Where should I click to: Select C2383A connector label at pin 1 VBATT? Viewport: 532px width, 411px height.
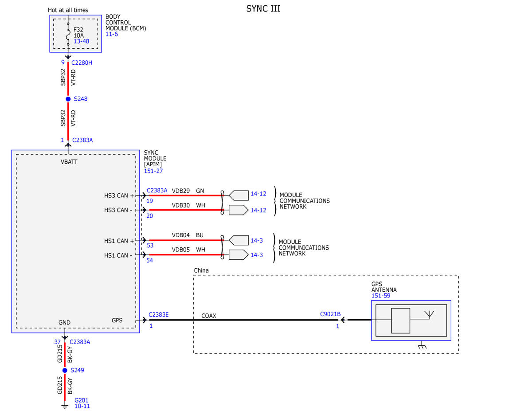tap(82, 140)
